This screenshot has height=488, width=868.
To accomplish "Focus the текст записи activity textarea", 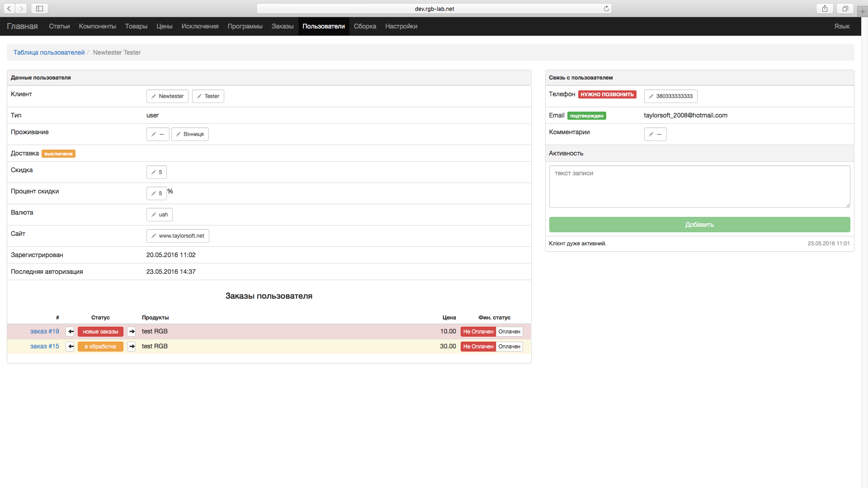I will point(699,187).
